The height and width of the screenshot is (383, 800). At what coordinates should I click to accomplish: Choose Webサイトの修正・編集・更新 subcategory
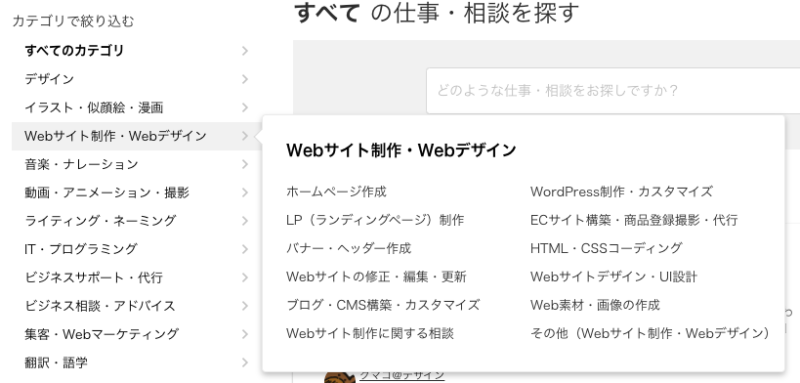tap(376, 277)
